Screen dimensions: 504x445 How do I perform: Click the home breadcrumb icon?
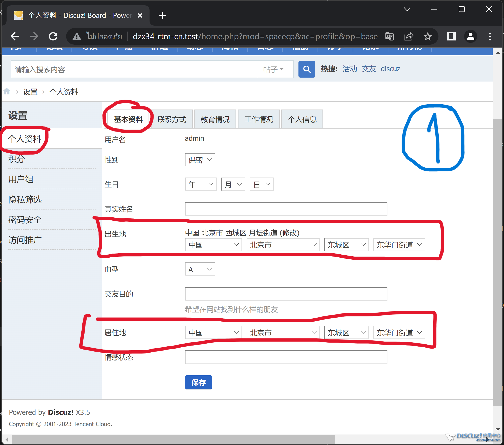(x=7, y=91)
